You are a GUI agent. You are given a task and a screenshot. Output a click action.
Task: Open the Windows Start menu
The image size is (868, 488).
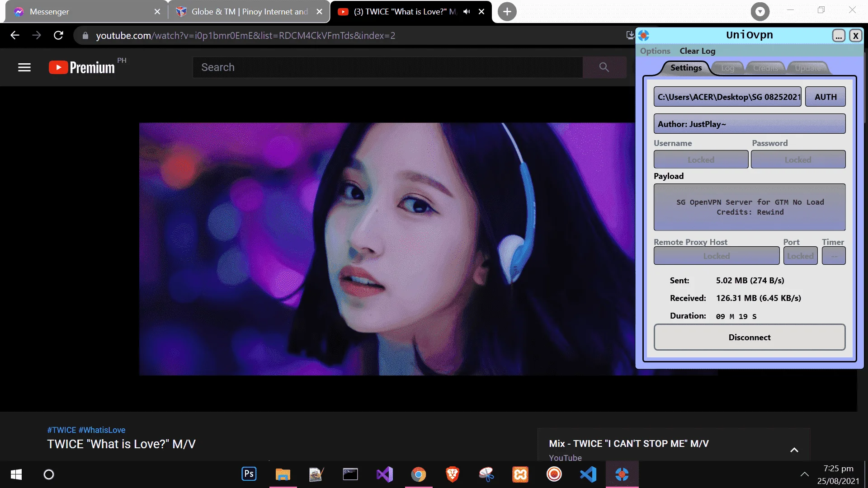pos(16,474)
